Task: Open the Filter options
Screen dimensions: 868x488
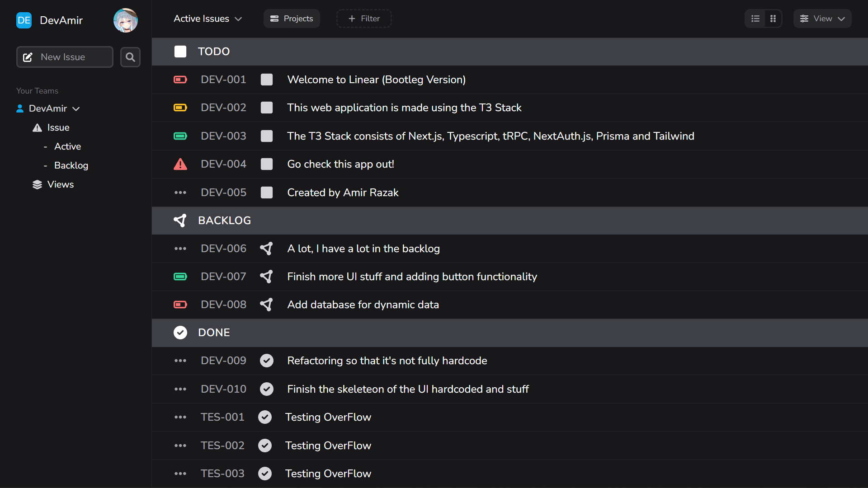Action: [363, 19]
